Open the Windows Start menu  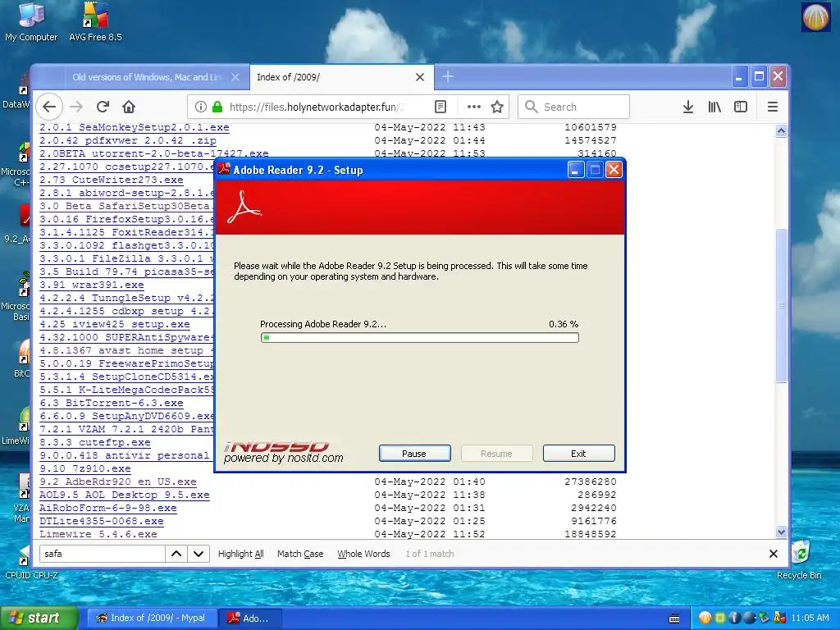point(39,618)
